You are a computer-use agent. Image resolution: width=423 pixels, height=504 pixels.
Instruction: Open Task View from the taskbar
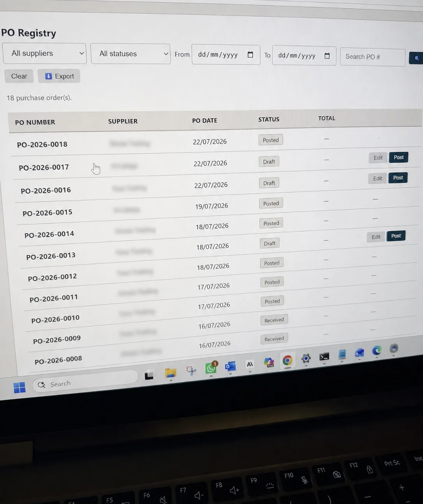pyautogui.click(x=149, y=375)
